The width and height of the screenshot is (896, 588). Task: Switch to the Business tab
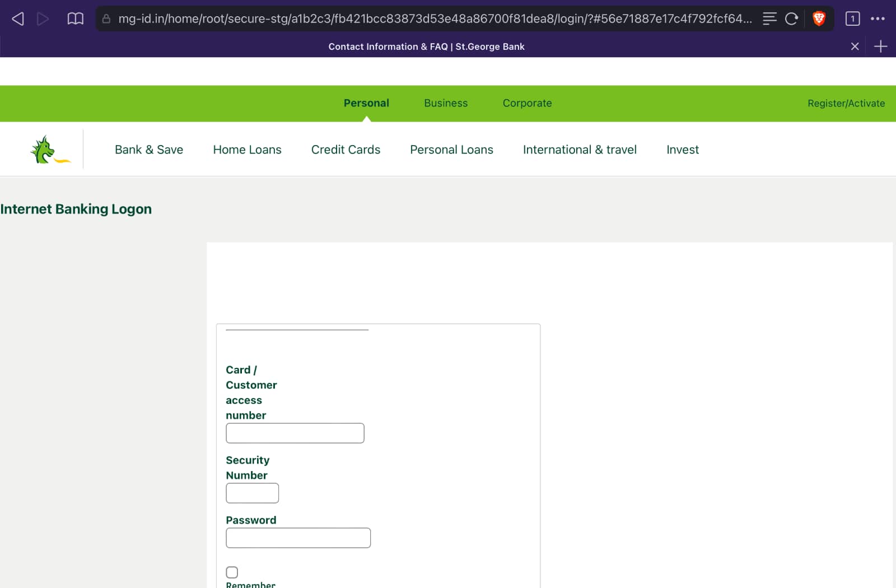pos(446,103)
